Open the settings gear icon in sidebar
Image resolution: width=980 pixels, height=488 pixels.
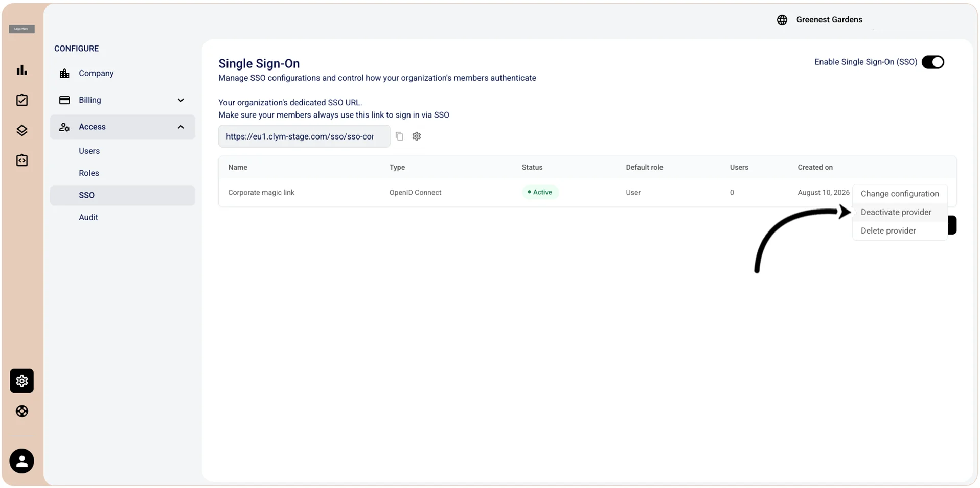[21, 381]
